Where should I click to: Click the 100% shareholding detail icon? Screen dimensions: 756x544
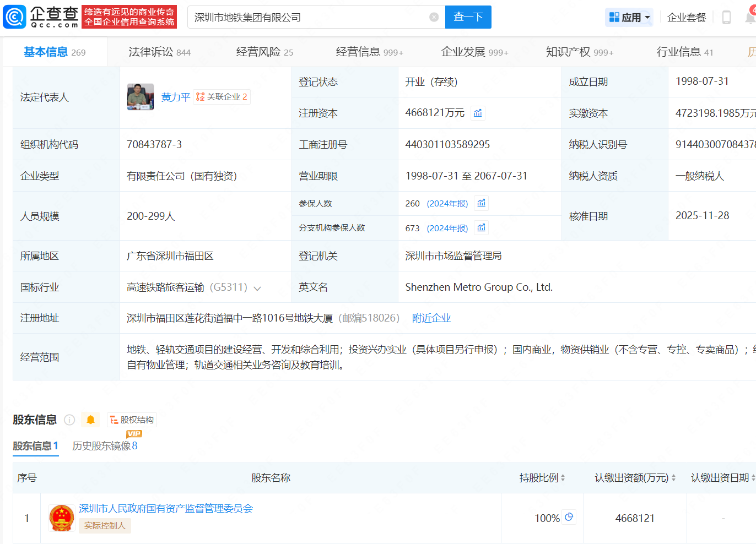[569, 517]
